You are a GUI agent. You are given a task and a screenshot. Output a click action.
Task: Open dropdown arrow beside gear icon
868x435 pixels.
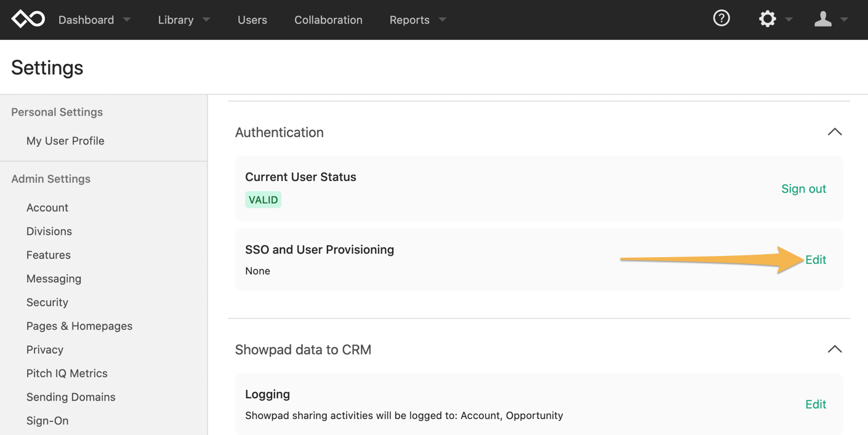(x=789, y=20)
